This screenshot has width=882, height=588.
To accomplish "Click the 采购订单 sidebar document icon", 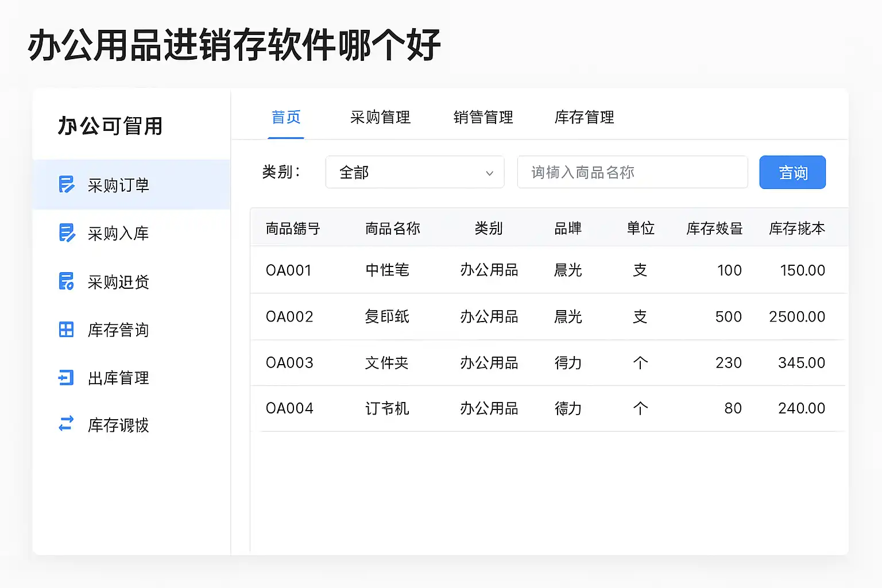I will pyautogui.click(x=67, y=184).
